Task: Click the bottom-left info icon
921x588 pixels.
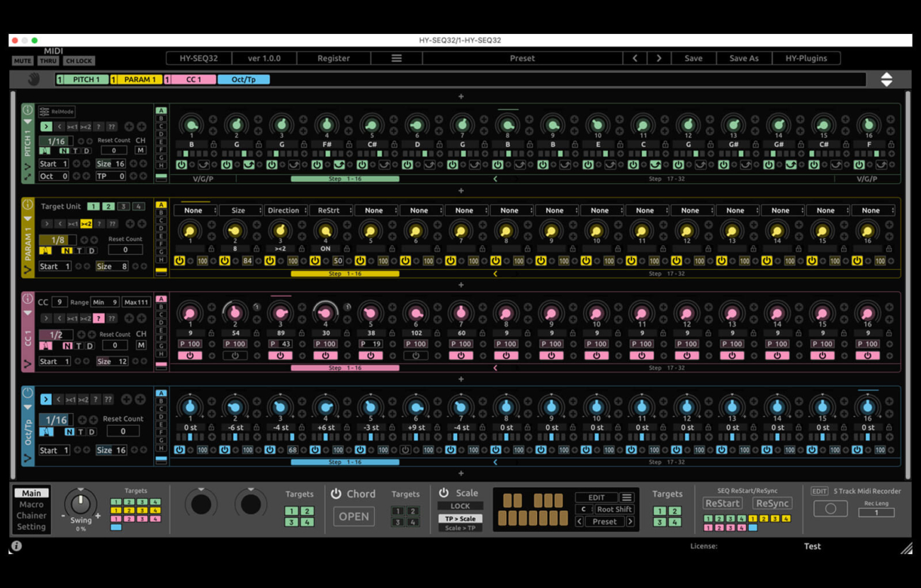Action: (16, 546)
